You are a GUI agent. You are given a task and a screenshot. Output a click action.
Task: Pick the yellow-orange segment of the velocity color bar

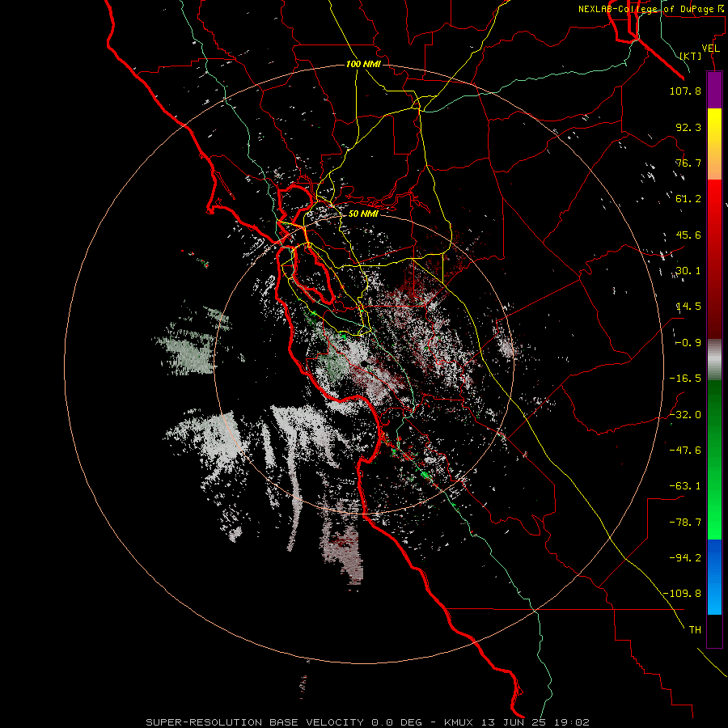[714, 144]
